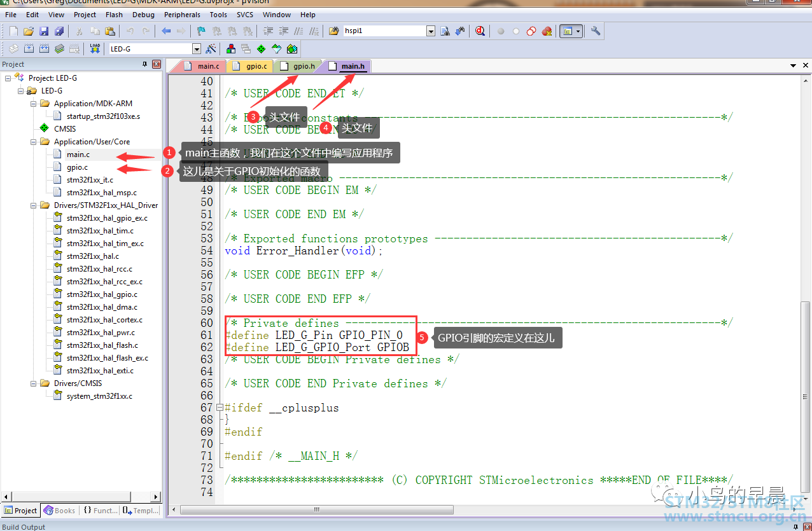Open the hspi1 search combo box dropdown
This screenshot has width=812, height=531.
(x=431, y=31)
